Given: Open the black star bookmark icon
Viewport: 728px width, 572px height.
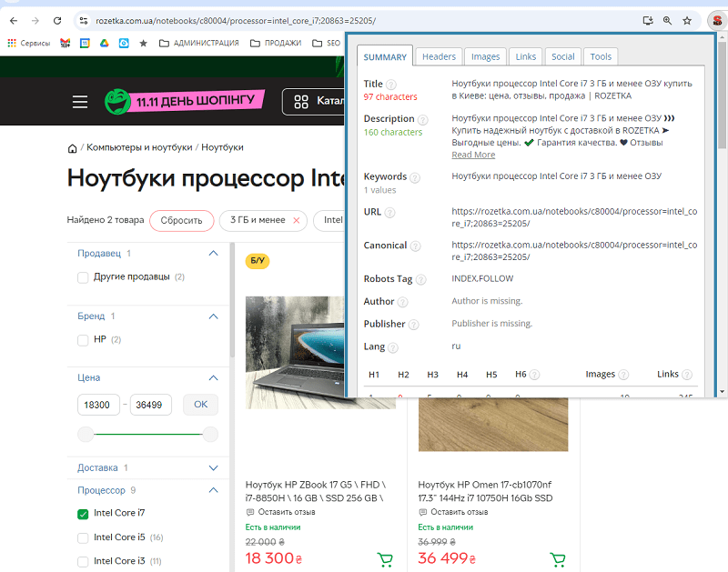Looking at the screenshot, I should point(144,43).
